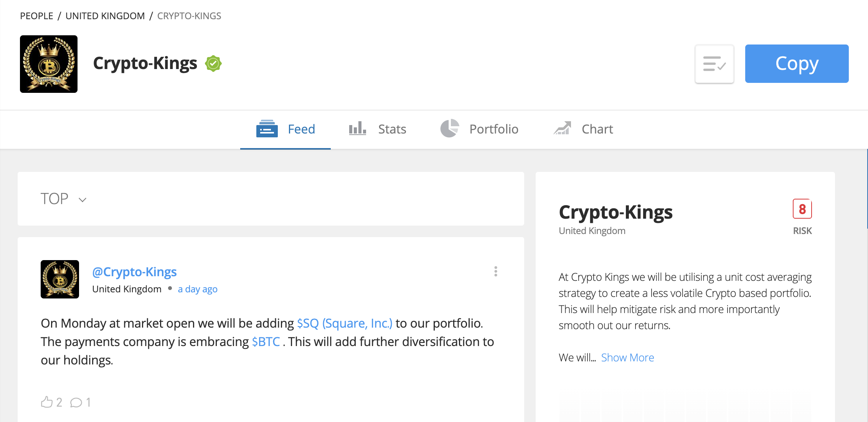The height and width of the screenshot is (422, 868).
Task: Click the like count 2
Action: [59, 402]
